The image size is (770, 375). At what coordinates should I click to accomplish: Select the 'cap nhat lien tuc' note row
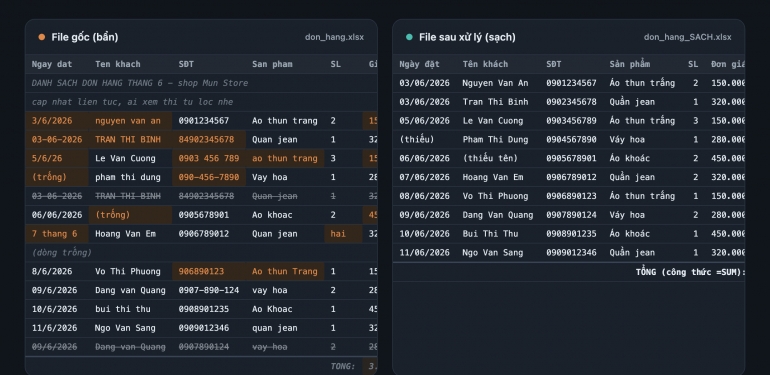pos(201,102)
